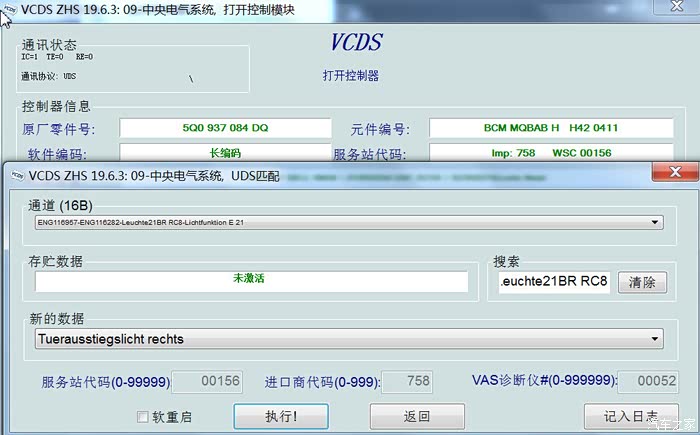Open the 新的数据 Tuerausstiegslicht rechts dropdown
Screen dimensions: 700x435
(656, 339)
